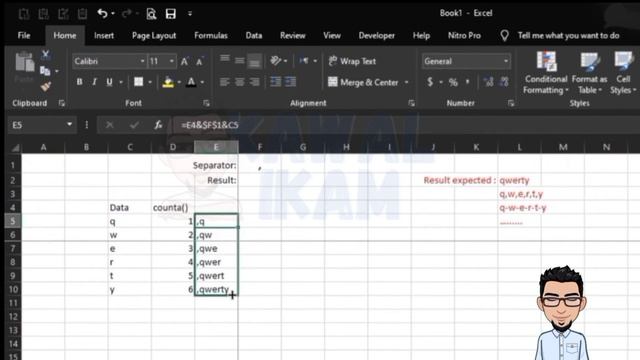640x360 pixels.
Task: Click the Save floppy disk icon
Action: coord(171,14)
